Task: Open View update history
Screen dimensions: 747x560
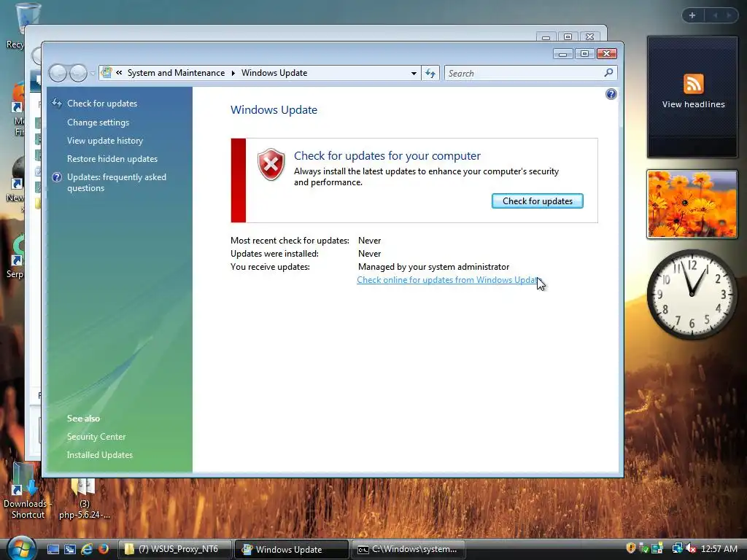Action: click(105, 141)
